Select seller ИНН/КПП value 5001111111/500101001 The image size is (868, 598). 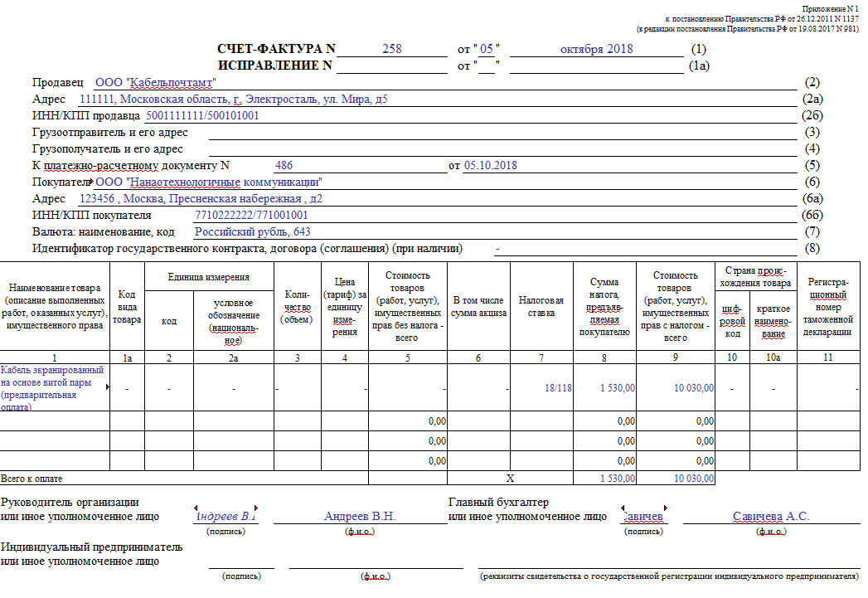coord(202,116)
